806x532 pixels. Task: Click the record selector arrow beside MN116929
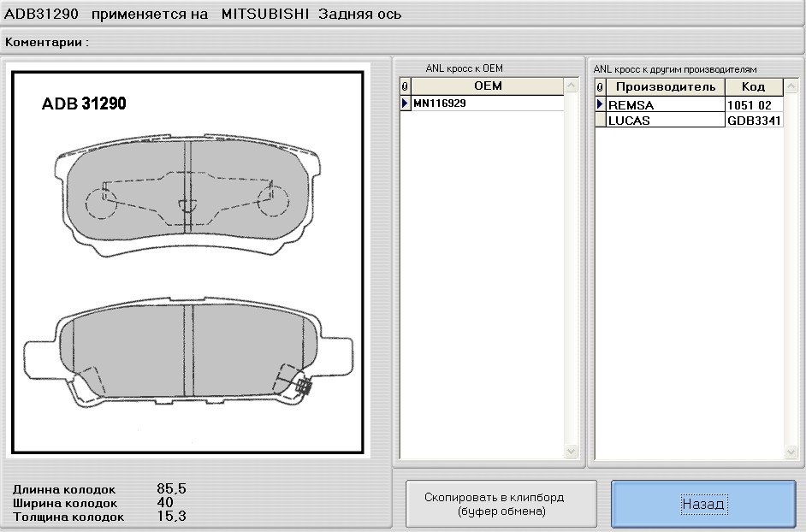tap(404, 104)
